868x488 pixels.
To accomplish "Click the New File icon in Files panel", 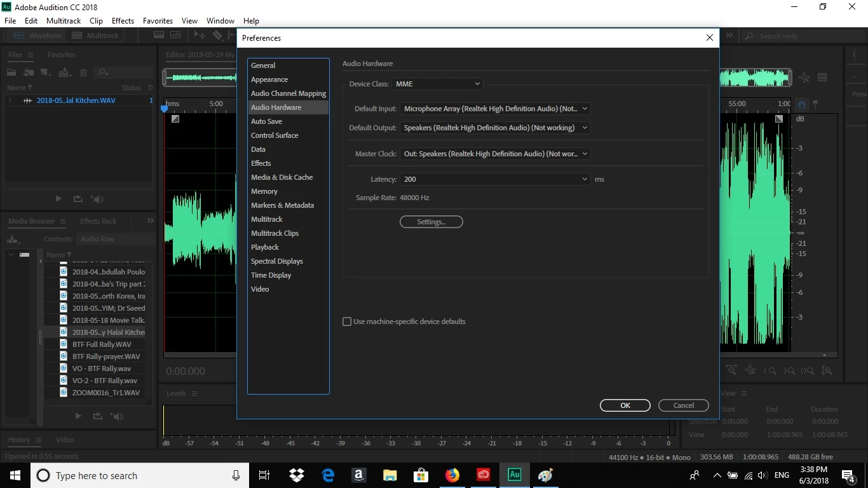I will click(x=45, y=73).
